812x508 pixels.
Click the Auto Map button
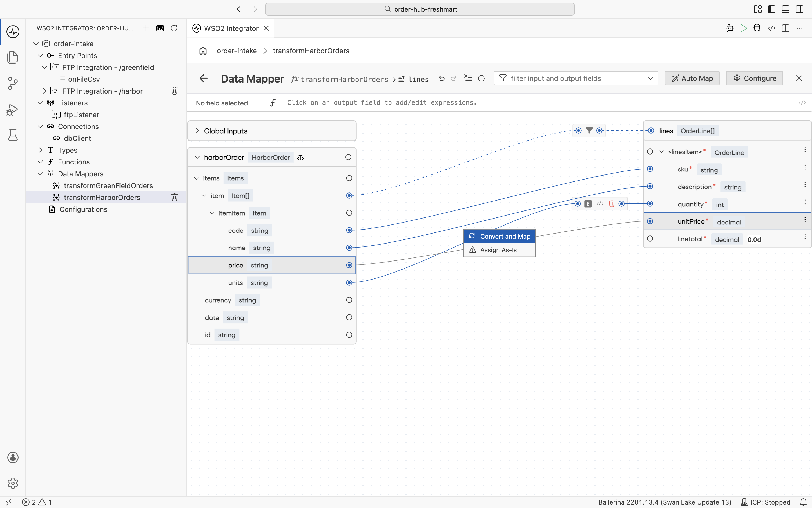[x=692, y=78]
